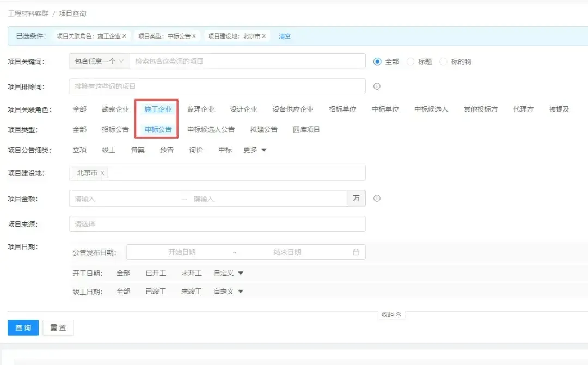Click the info icon beside 项目金额
This screenshot has width=588, height=365.
(x=377, y=198)
